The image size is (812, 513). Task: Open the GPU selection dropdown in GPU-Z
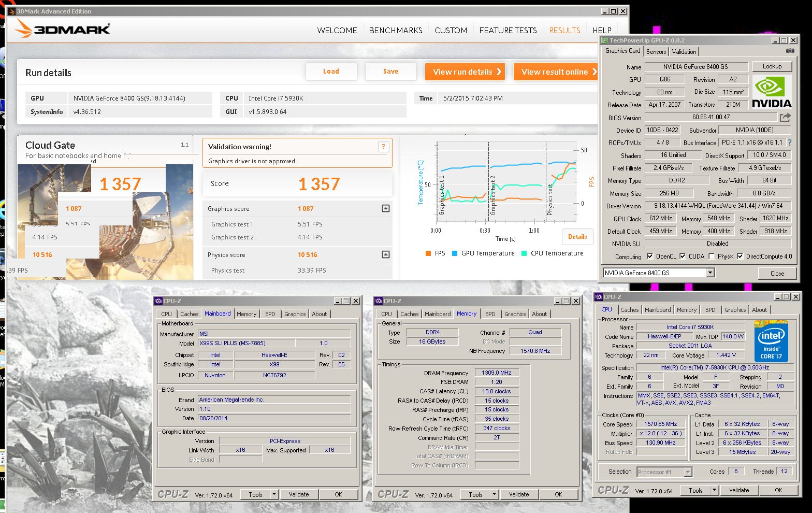point(710,273)
